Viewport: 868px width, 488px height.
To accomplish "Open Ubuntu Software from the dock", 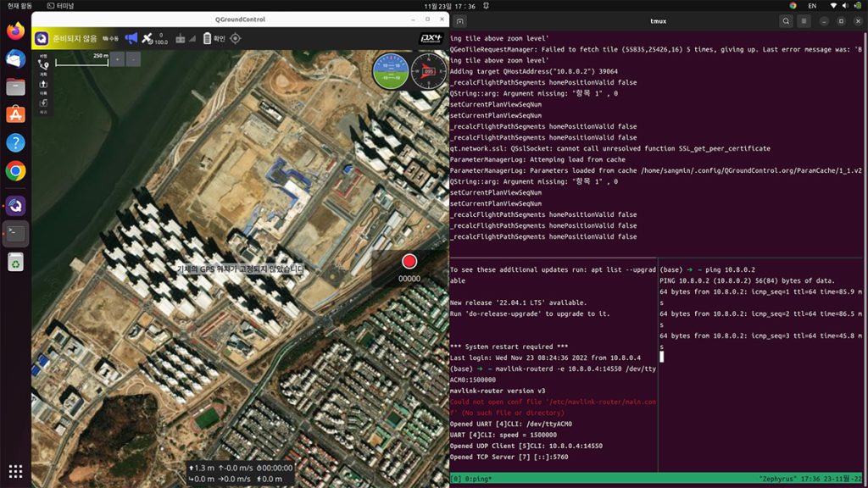I will pyautogui.click(x=15, y=114).
